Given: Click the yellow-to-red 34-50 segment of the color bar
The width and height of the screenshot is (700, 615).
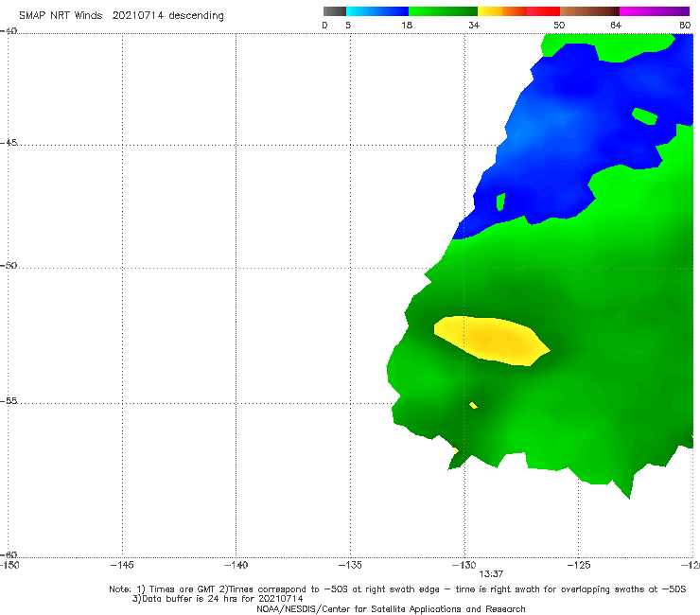Looking at the screenshot, I should coord(518,11).
